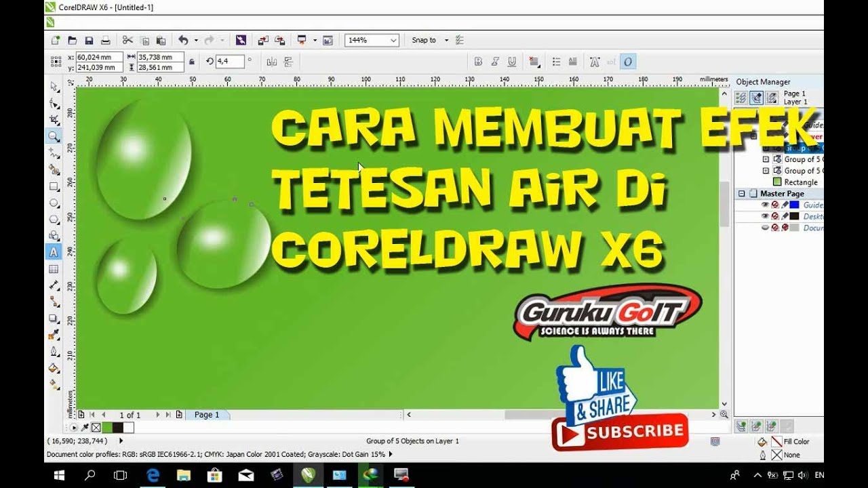The height and width of the screenshot is (488, 868).
Task: Toggle italic text formatting
Action: (x=495, y=62)
